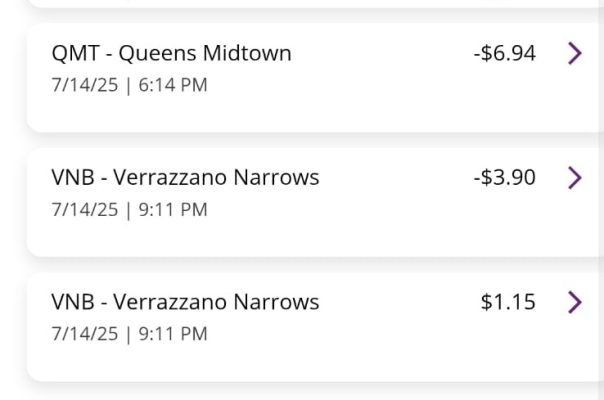Click the 6:14 PM time

click(173, 85)
